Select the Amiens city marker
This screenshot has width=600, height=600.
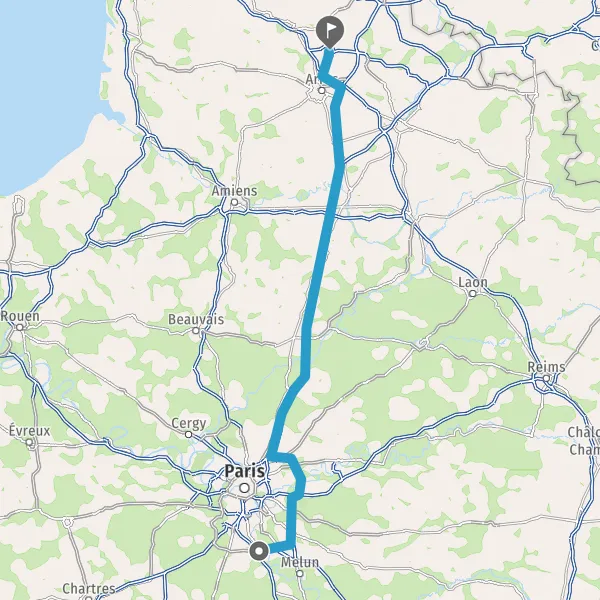point(235,202)
